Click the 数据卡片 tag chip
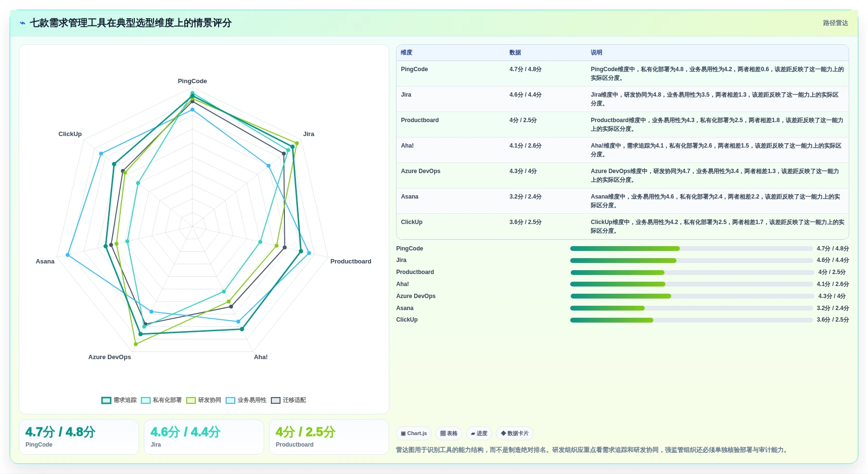Screen dimensions: 868x474 [x=515, y=434]
